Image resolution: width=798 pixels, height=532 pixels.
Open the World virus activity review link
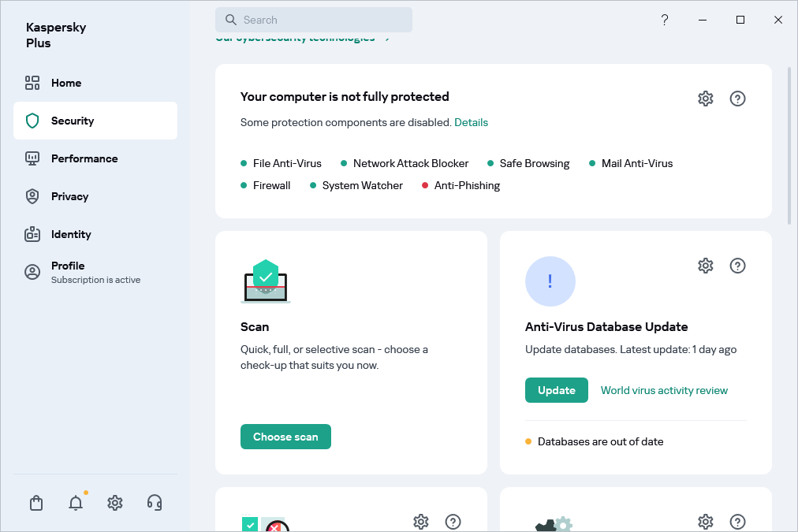tap(664, 389)
